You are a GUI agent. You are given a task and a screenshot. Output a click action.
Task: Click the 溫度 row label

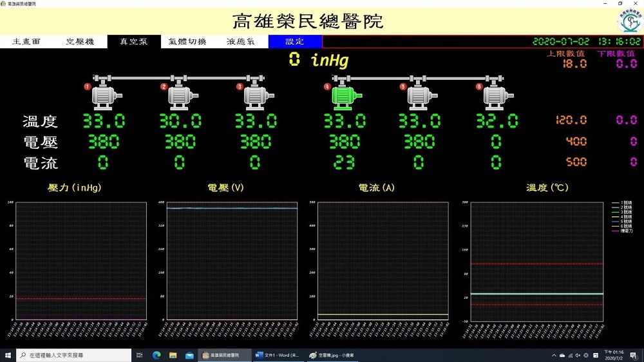(x=40, y=122)
